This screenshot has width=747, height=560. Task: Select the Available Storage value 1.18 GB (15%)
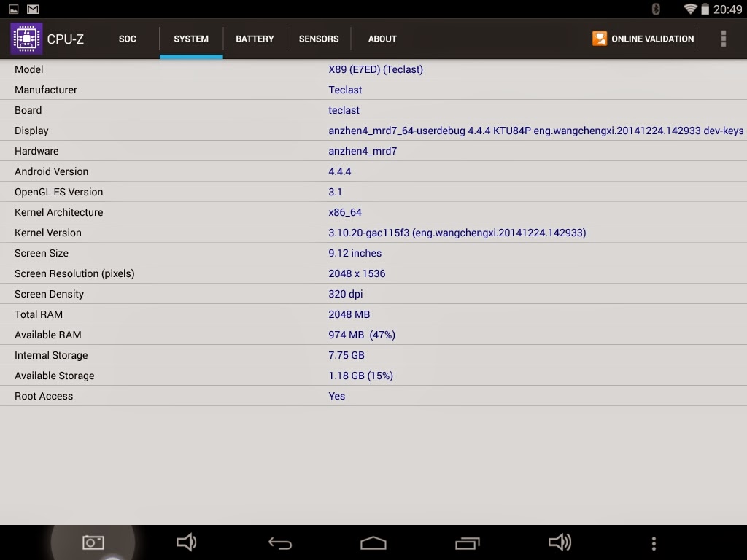click(360, 376)
